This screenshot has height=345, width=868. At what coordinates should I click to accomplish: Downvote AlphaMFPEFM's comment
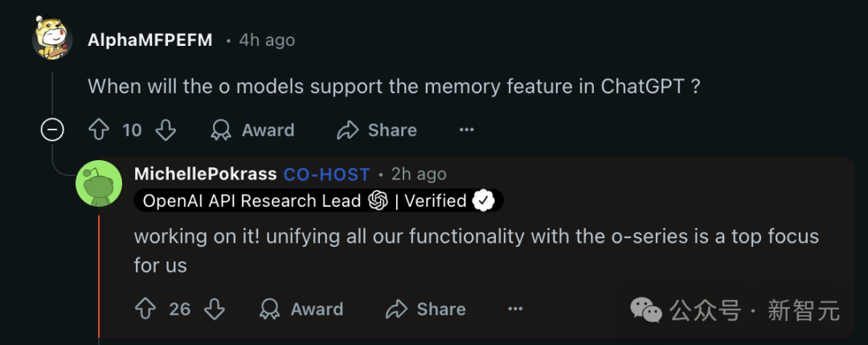[165, 130]
